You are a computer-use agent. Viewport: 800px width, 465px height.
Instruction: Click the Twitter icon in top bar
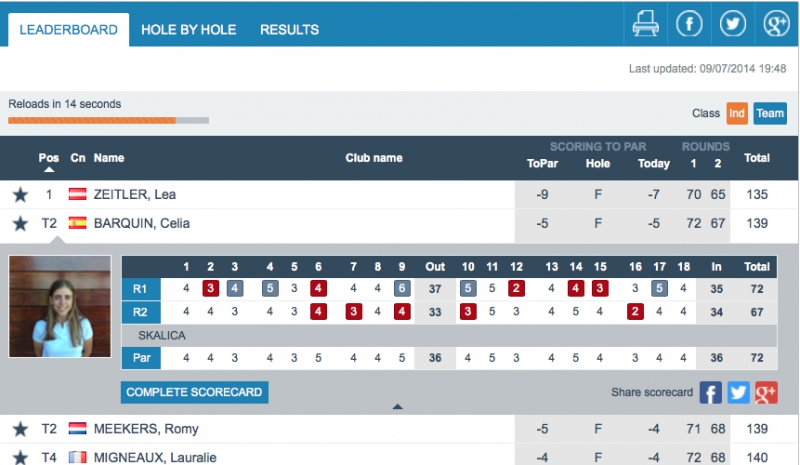point(733,23)
